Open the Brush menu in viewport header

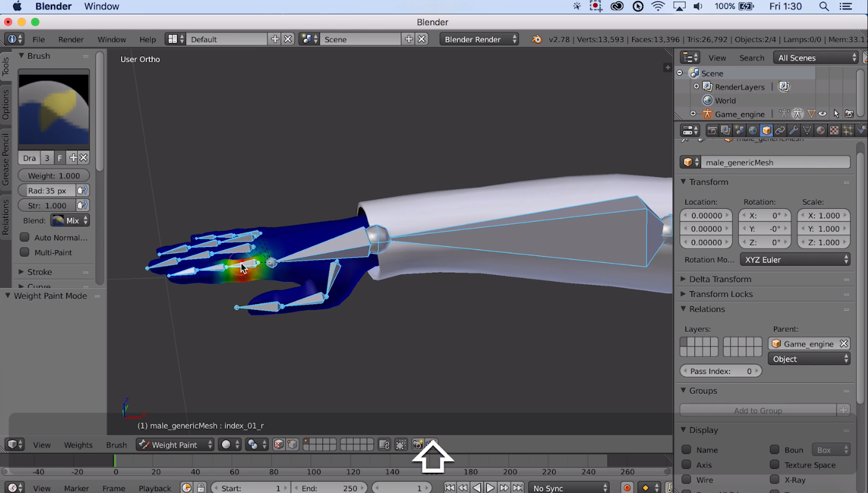coord(117,445)
